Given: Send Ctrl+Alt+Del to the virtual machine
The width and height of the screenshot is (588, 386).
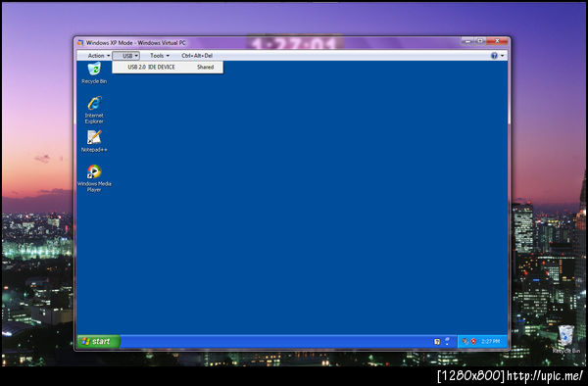Looking at the screenshot, I should coord(197,56).
